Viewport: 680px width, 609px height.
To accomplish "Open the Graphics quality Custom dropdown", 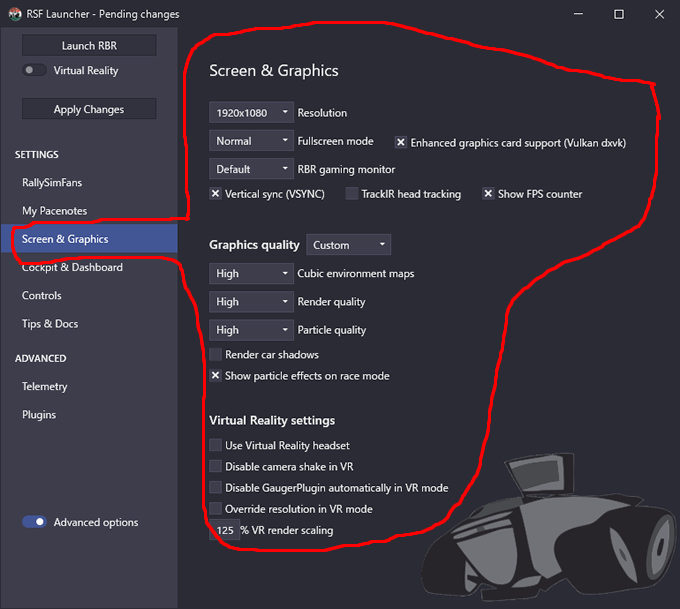I will pyautogui.click(x=349, y=245).
